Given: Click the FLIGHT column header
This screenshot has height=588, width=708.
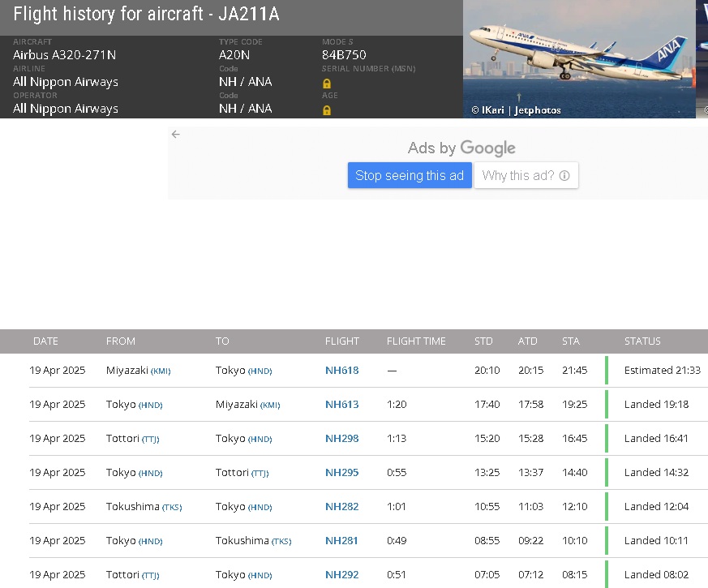Looking at the screenshot, I should (342, 341).
